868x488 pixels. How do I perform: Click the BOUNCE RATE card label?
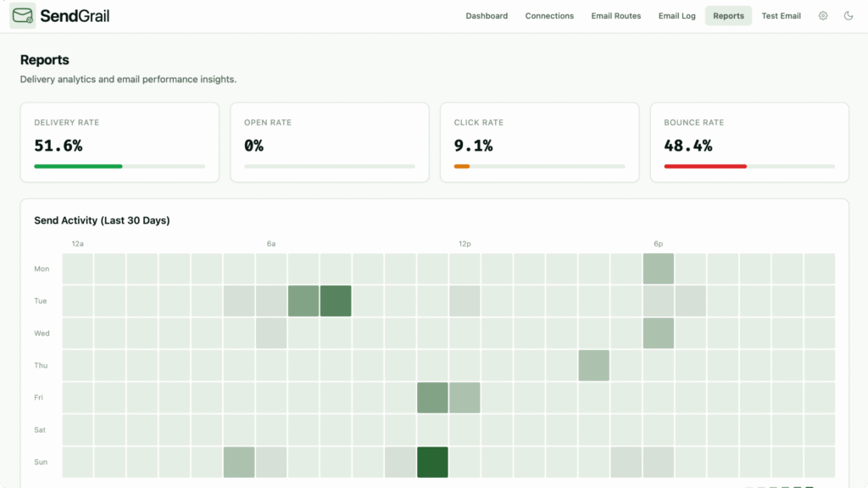tap(693, 122)
